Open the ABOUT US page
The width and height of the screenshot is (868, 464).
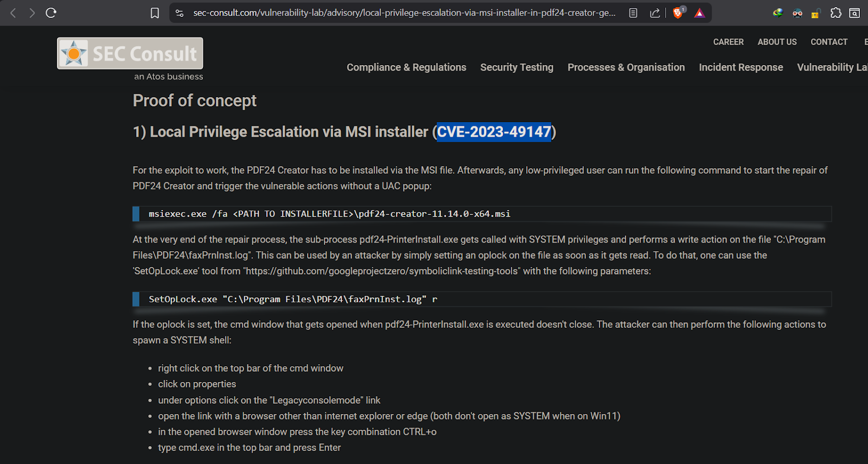(777, 42)
